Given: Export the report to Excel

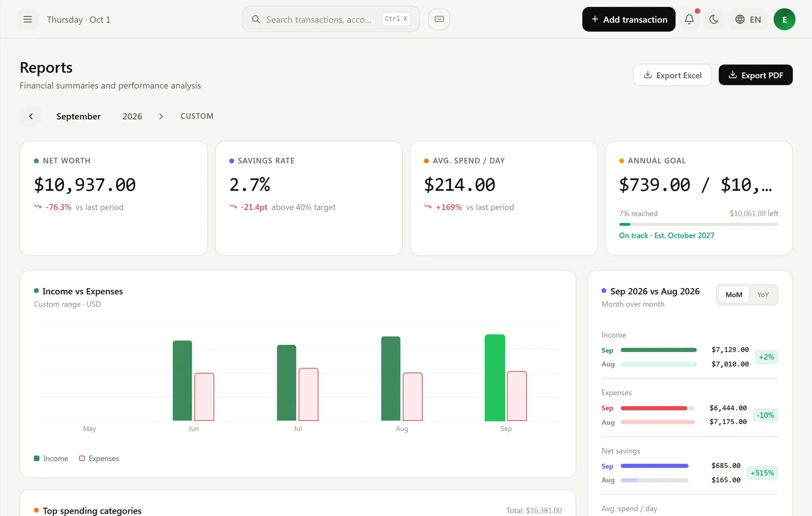Looking at the screenshot, I should click(672, 75).
